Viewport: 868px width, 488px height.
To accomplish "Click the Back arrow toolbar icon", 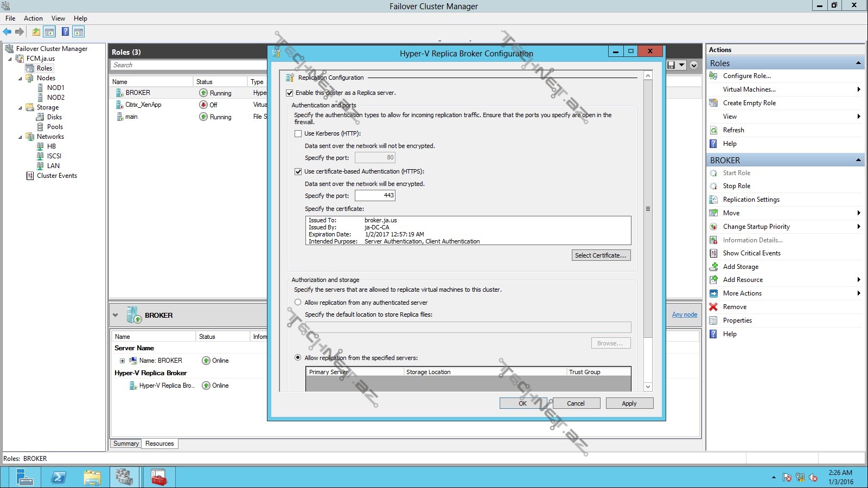I will click(7, 32).
